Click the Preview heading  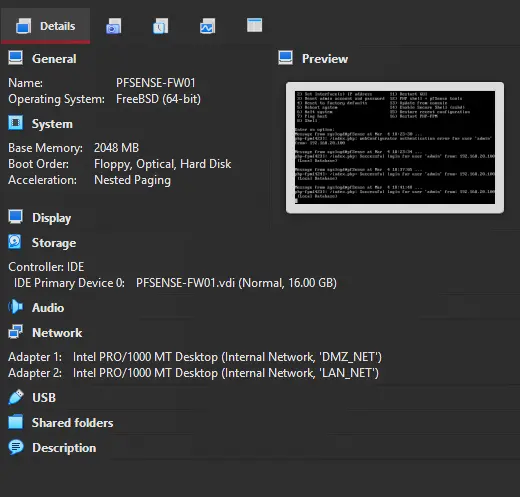(325, 59)
